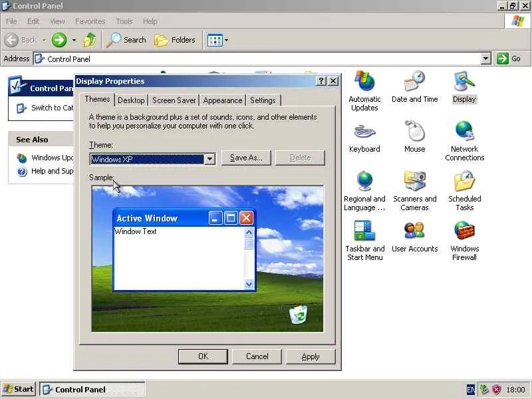Image resolution: width=532 pixels, height=399 pixels.
Task: Open the Automatic Updates icon
Action: click(364, 81)
